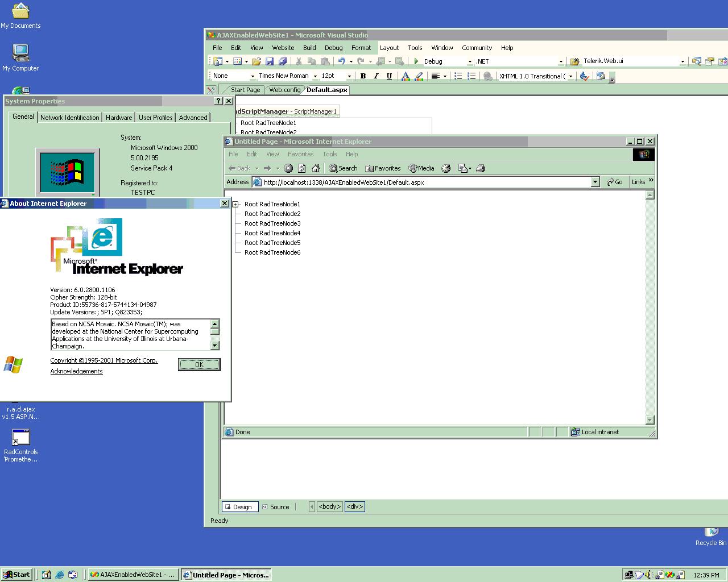Click numbered list icon in Visual Studio
This screenshot has height=582, width=728.
[x=471, y=76]
